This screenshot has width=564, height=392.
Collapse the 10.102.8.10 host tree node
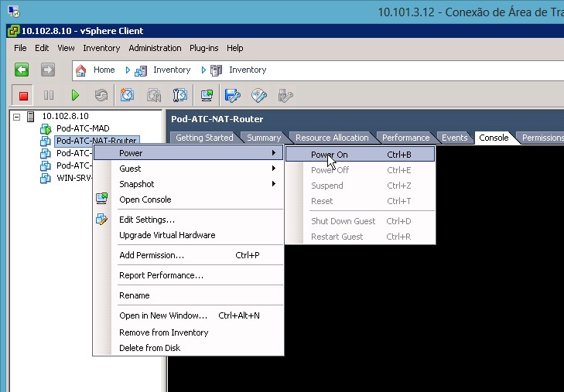click(x=17, y=116)
